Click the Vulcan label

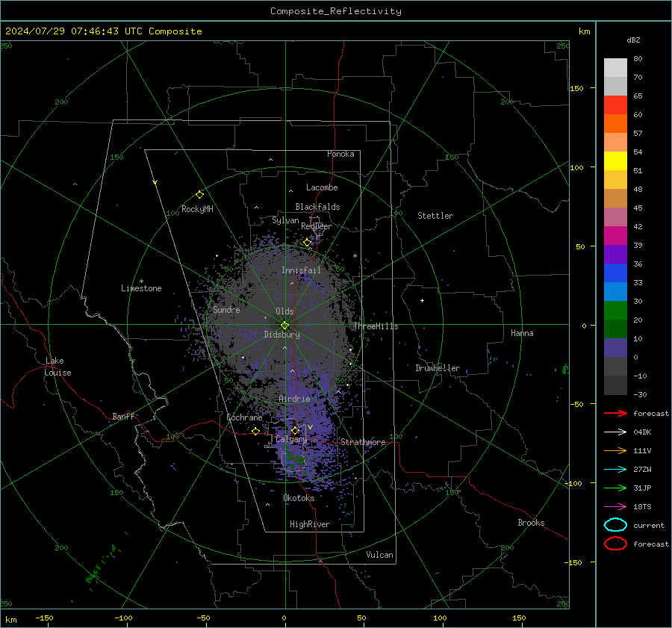click(380, 555)
